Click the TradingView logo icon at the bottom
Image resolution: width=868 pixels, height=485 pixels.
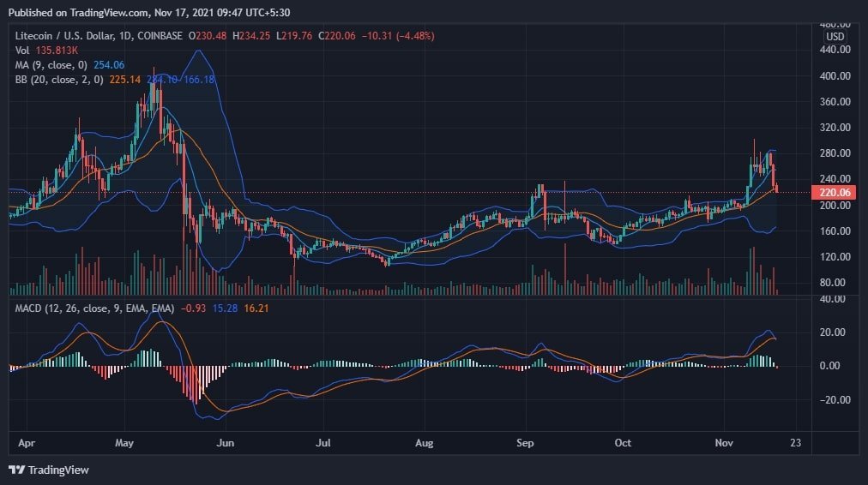coord(16,470)
